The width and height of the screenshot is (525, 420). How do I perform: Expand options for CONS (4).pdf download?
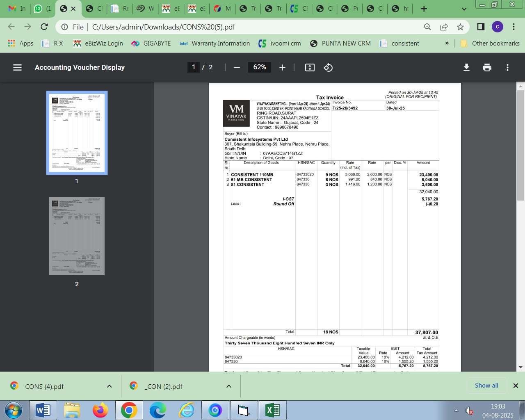pyautogui.click(x=109, y=386)
